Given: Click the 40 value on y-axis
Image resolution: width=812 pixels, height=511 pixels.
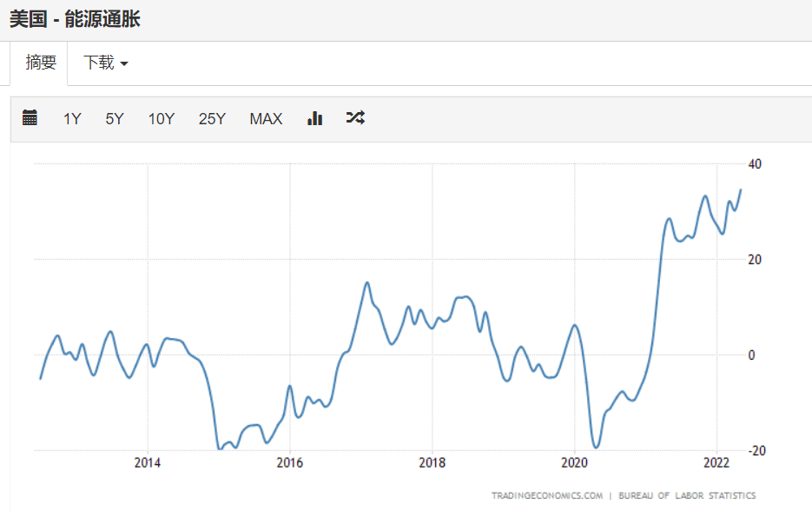Looking at the screenshot, I should coord(755,164).
